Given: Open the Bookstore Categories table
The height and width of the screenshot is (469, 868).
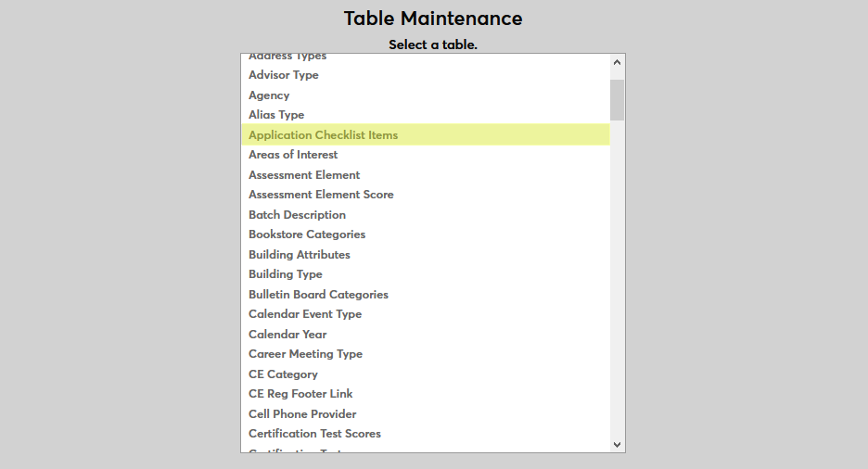Looking at the screenshot, I should [307, 234].
